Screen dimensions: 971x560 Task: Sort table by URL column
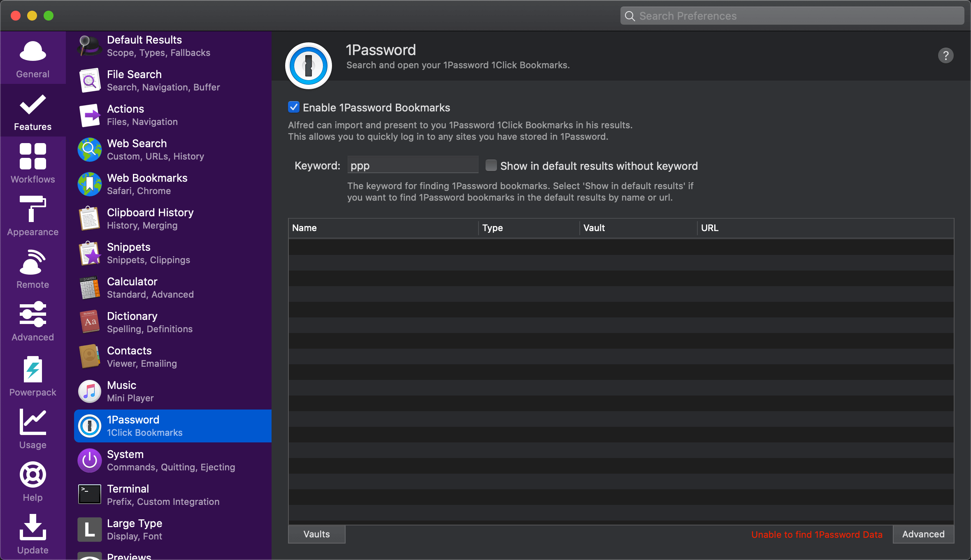pyautogui.click(x=826, y=228)
